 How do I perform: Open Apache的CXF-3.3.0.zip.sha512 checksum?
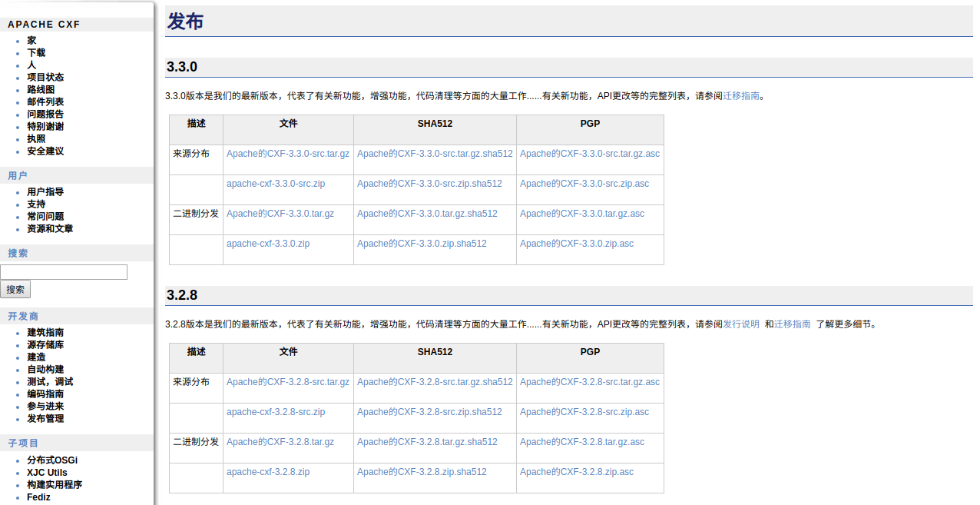pyautogui.click(x=422, y=244)
